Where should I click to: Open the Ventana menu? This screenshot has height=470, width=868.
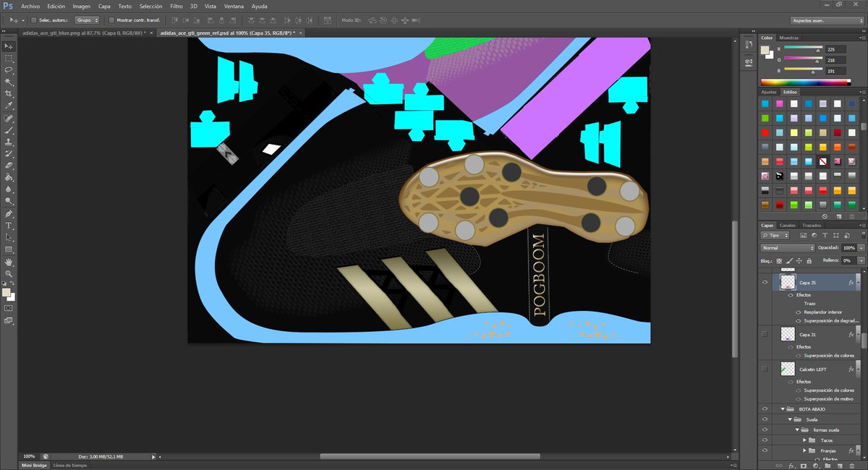tap(234, 6)
